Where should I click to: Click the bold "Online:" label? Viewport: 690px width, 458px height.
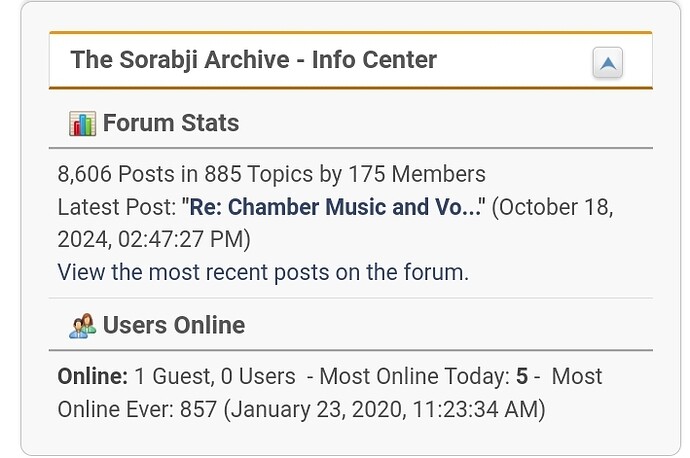tap(93, 377)
